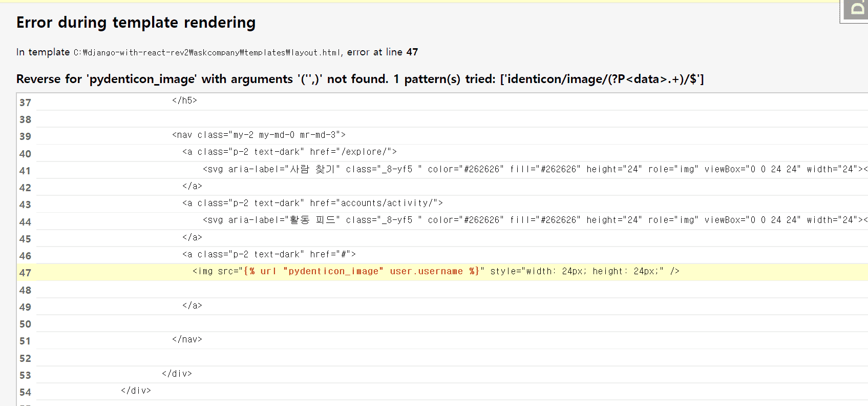Click the svg code with 사람 찾기 label
Image resolution: width=868 pixels, height=406 pixels.
(x=533, y=169)
